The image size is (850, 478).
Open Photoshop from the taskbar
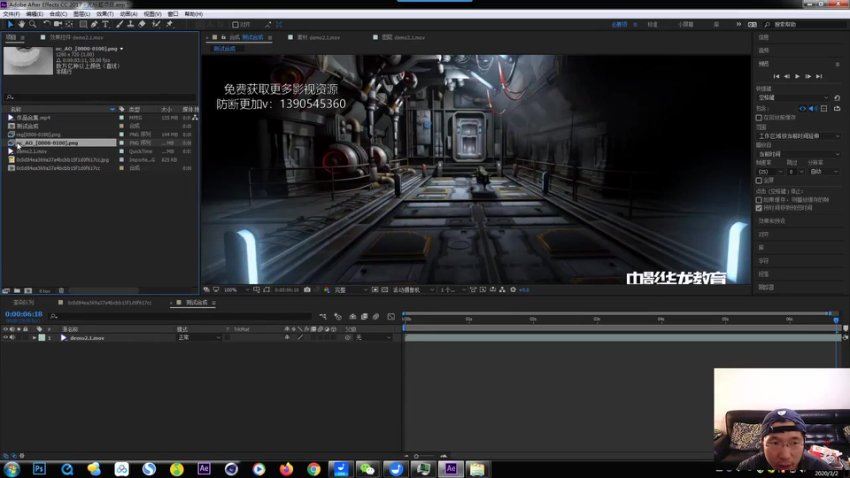point(39,469)
